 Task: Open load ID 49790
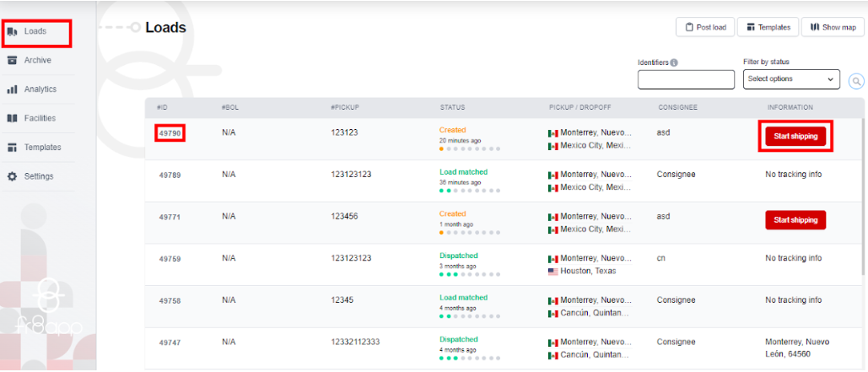(170, 133)
